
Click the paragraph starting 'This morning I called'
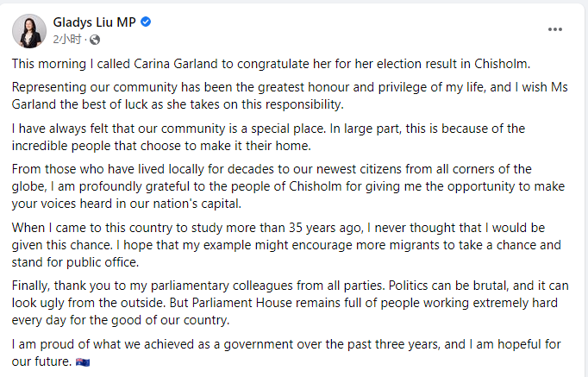tap(271, 64)
